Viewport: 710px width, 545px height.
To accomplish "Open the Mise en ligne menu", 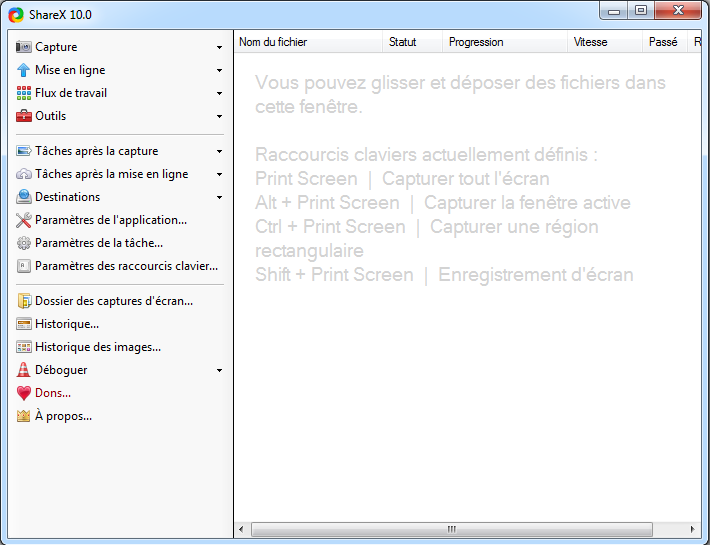I will (120, 70).
